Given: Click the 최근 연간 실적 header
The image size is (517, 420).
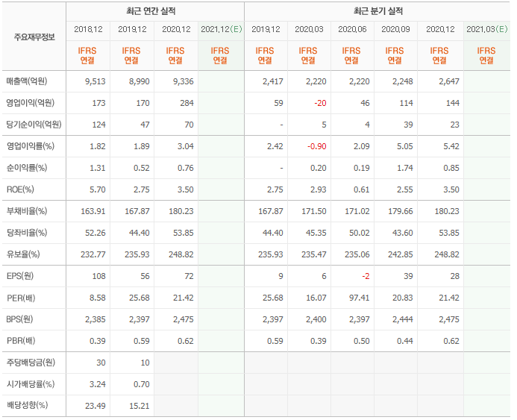Looking at the screenshot, I should click(x=151, y=11).
